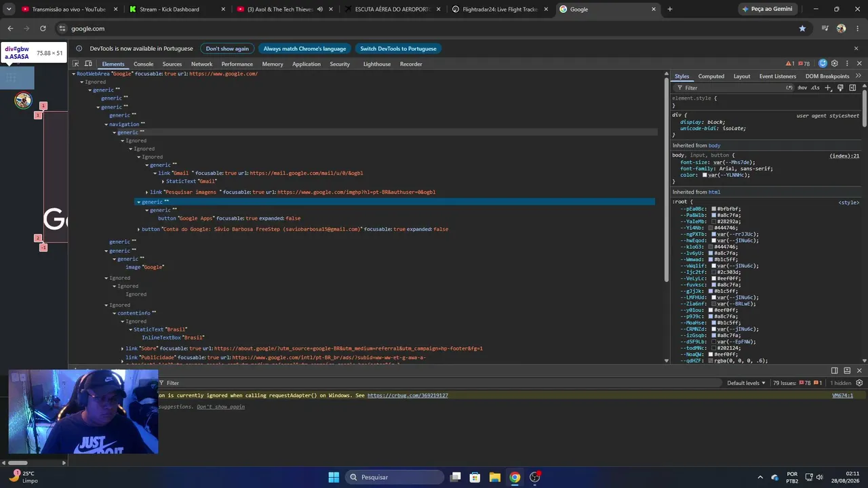
Task: Collapse the navigation node
Action: coord(106,125)
